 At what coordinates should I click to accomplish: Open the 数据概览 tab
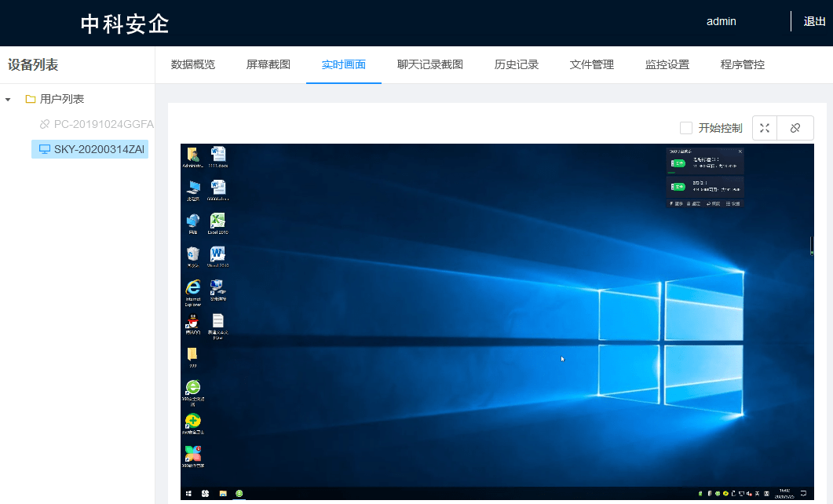click(x=193, y=65)
